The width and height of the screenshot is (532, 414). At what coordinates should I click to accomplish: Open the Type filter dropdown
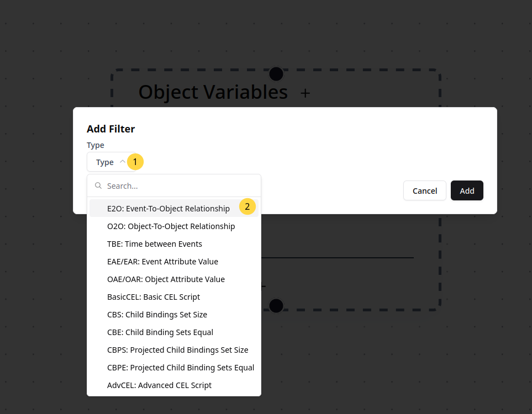click(111, 162)
